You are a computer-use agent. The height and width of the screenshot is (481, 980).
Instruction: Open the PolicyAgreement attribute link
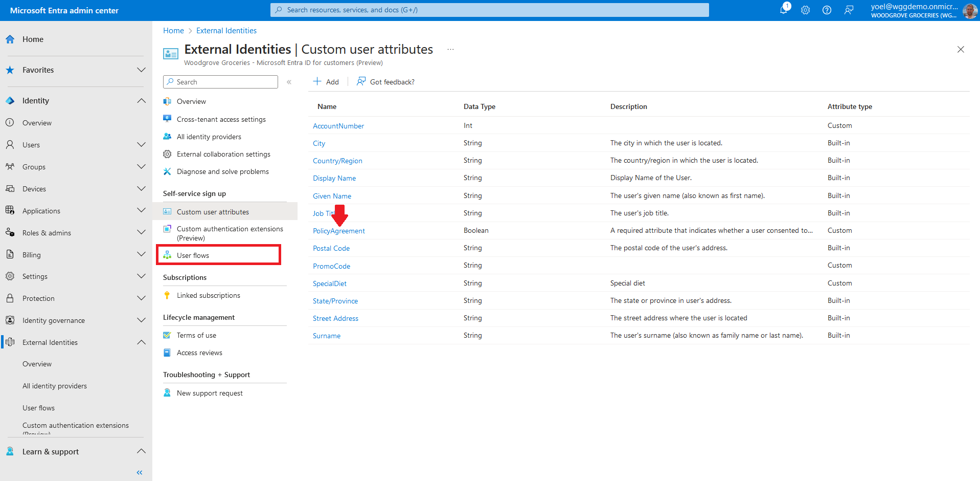pyautogui.click(x=338, y=231)
